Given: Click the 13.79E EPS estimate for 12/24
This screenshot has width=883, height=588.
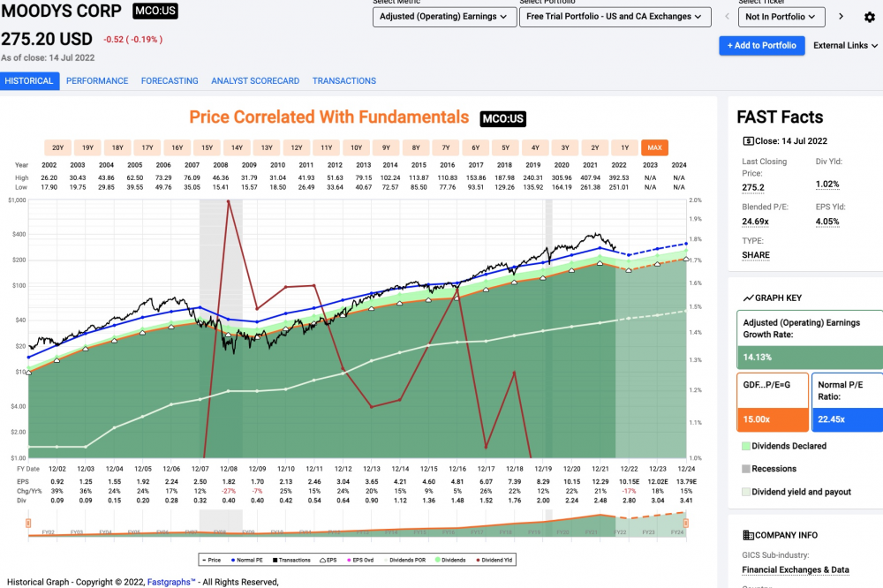Looking at the screenshot, I should click(x=686, y=482).
